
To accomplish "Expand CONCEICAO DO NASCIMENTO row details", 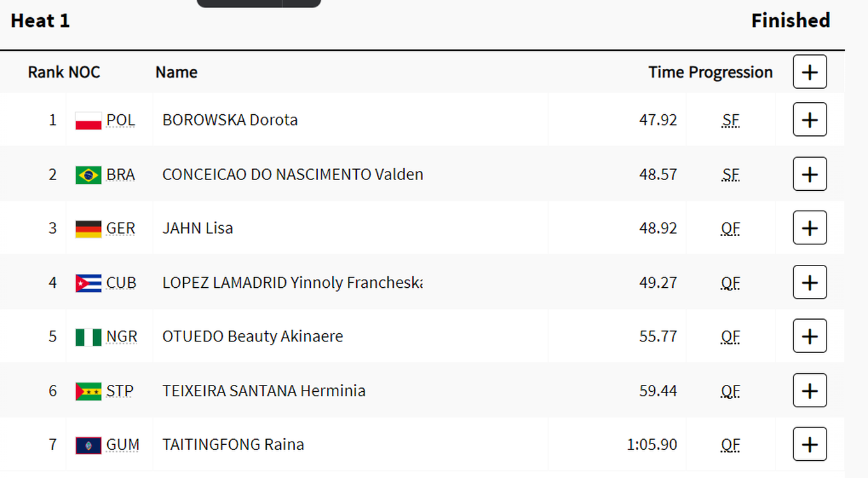I will 810,174.
